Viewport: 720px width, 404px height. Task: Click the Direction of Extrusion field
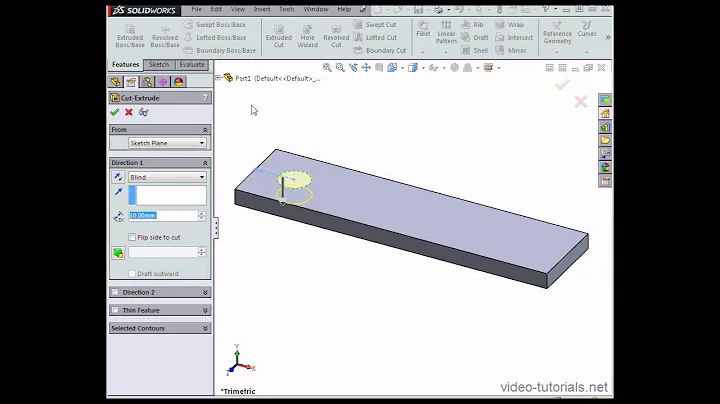pyautogui.click(x=167, y=195)
